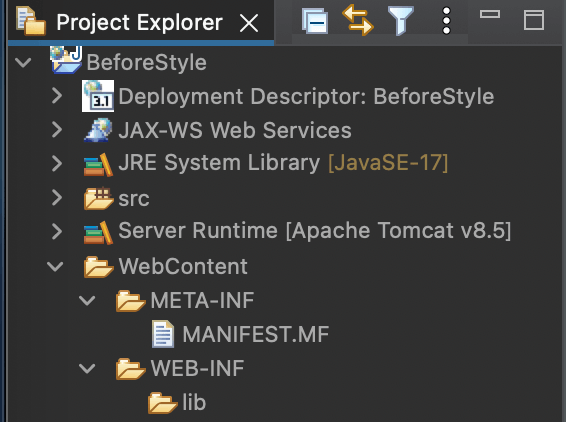Click the Deployment Descriptor 3.1 icon
The height and width of the screenshot is (422, 566).
98,96
